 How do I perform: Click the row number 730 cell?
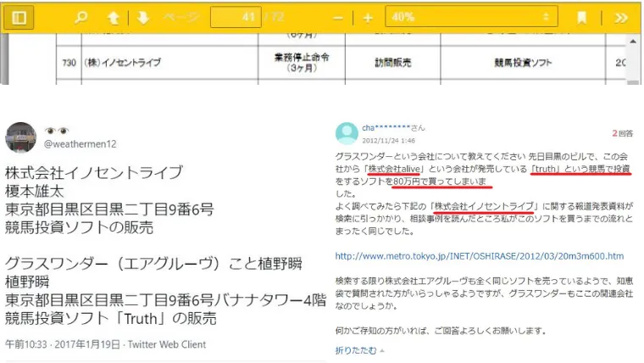[69, 63]
